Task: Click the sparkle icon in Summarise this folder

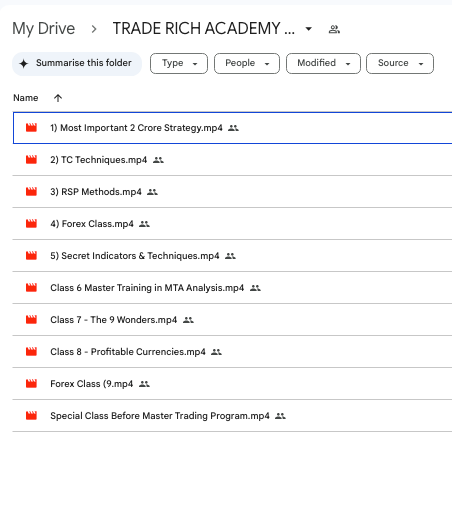Action: [x=23, y=63]
